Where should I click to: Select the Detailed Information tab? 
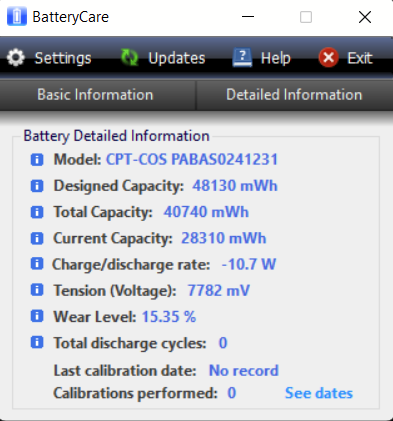click(x=295, y=95)
